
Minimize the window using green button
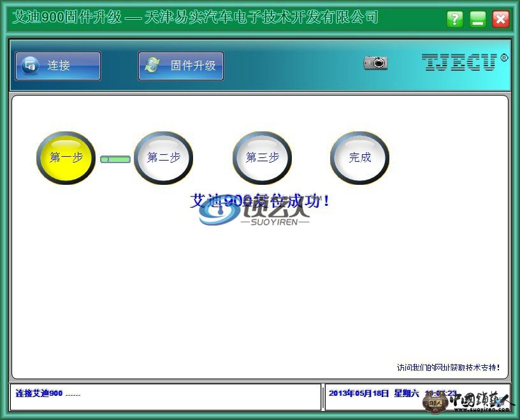coord(478,18)
